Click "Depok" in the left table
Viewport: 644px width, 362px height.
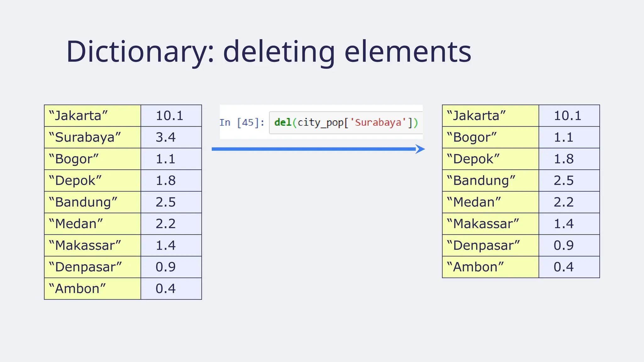click(92, 181)
